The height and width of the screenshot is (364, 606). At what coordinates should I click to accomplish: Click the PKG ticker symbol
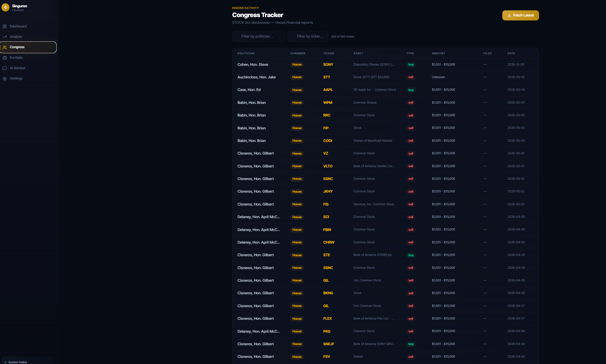(x=327, y=331)
